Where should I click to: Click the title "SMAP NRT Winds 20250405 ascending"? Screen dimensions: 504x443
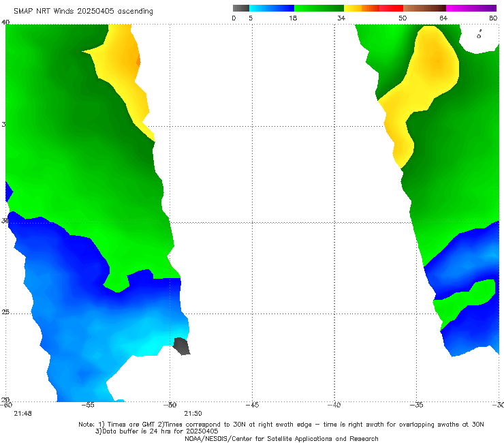click(83, 11)
